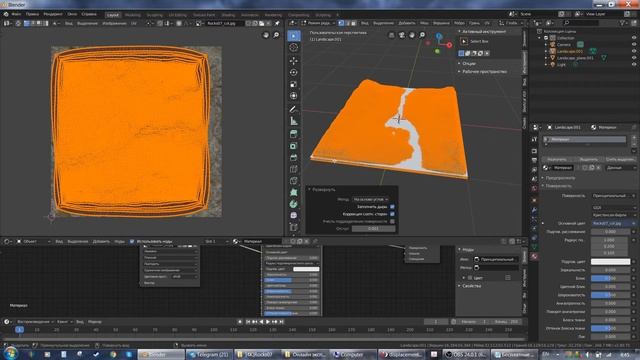
Task: Toggle visibility of Landscape_plane.001 in outliner
Action: coord(634,58)
